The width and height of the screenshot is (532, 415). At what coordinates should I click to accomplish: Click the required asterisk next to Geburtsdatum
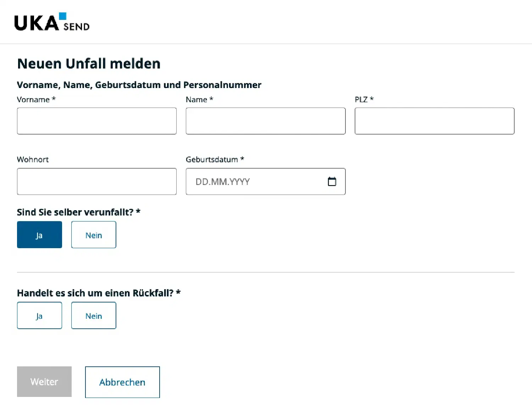[242, 159]
